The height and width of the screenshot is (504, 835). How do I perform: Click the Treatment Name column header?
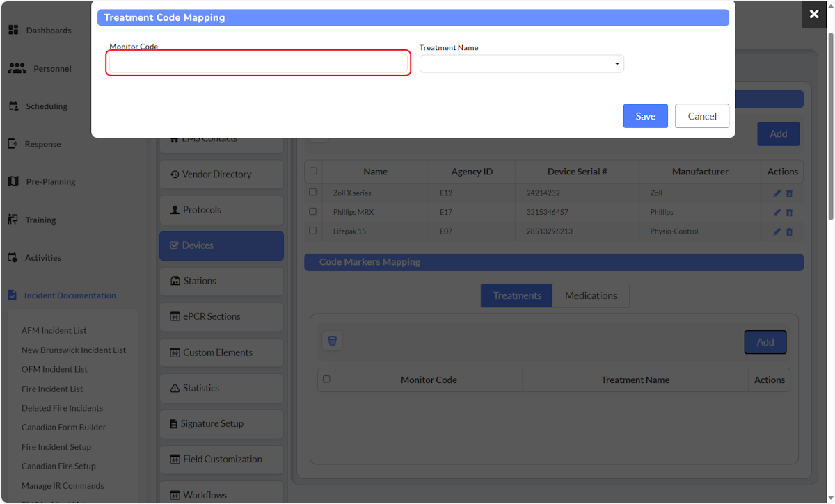point(635,380)
